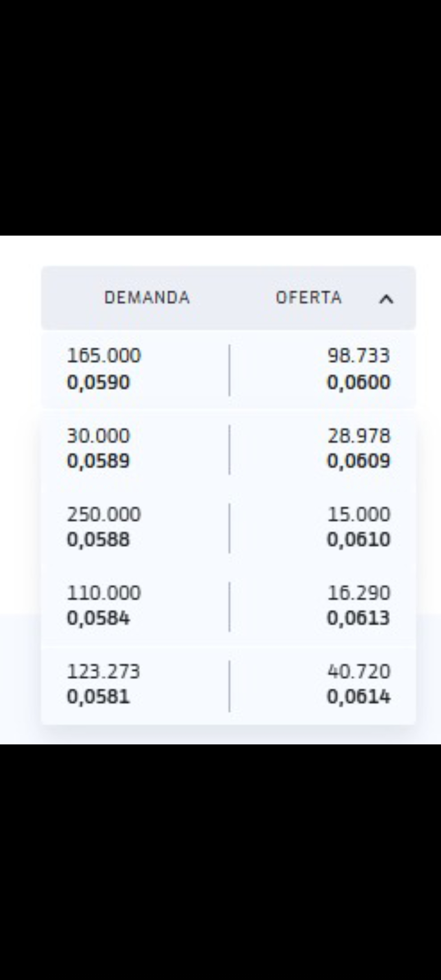This screenshot has height=980, width=441.
Task: Tap bid price 0,0581
Action: click(98, 696)
